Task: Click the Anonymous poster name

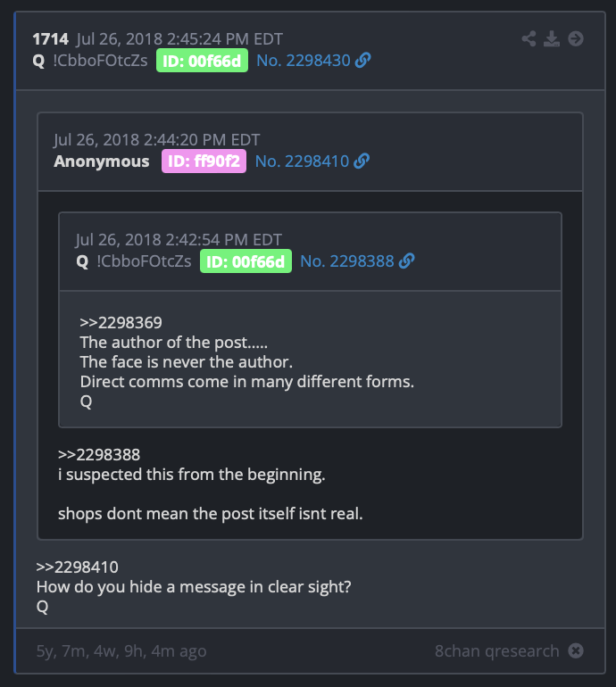Action: tap(102, 161)
